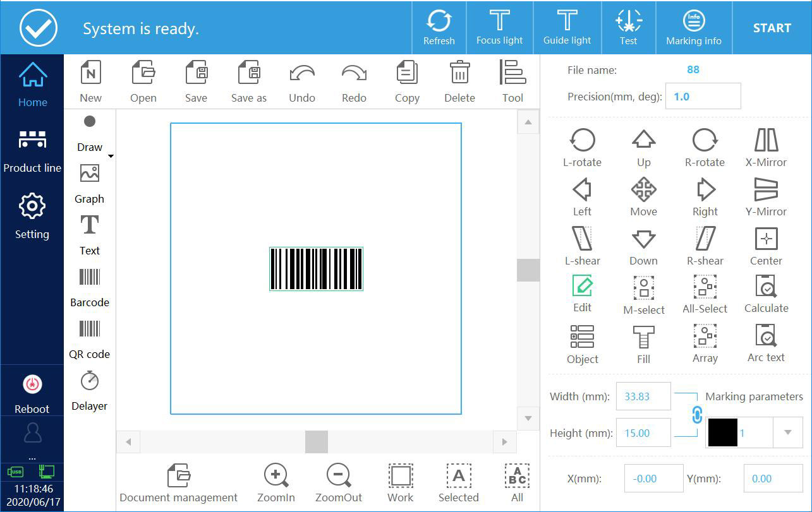Open the Array tool
Image resolution: width=812 pixels, height=512 pixels.
[705, 344]
